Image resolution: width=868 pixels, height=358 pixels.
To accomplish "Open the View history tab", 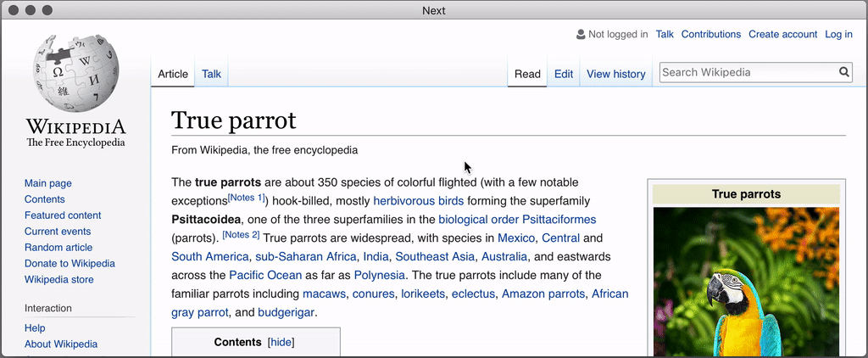I will point(616,75).
